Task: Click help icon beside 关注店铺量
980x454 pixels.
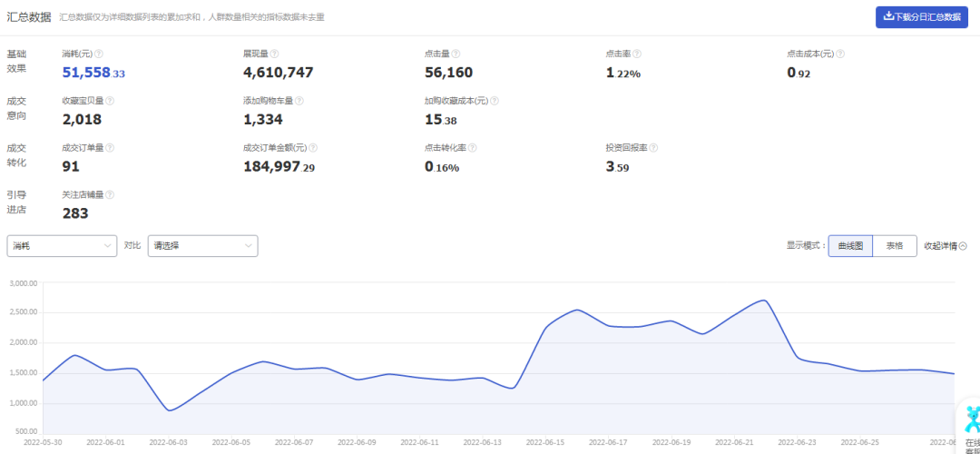Action: (110, 194)
